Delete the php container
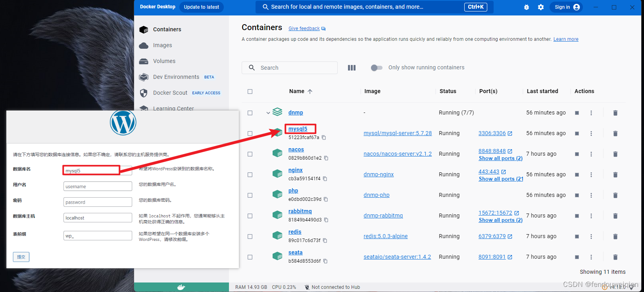 (x=615, y=195)
